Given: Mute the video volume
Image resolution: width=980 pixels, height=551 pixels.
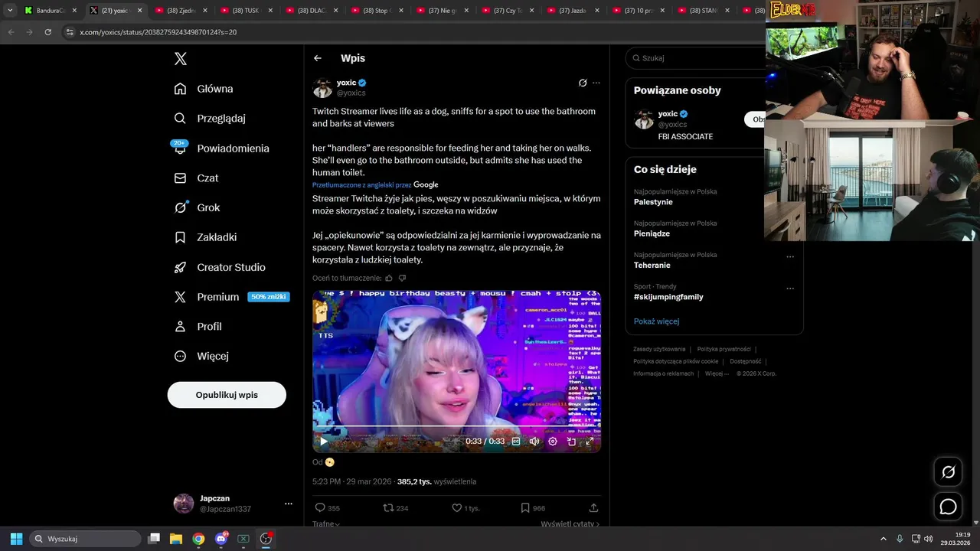Looking at the screenshot, I should coord(534,442).
